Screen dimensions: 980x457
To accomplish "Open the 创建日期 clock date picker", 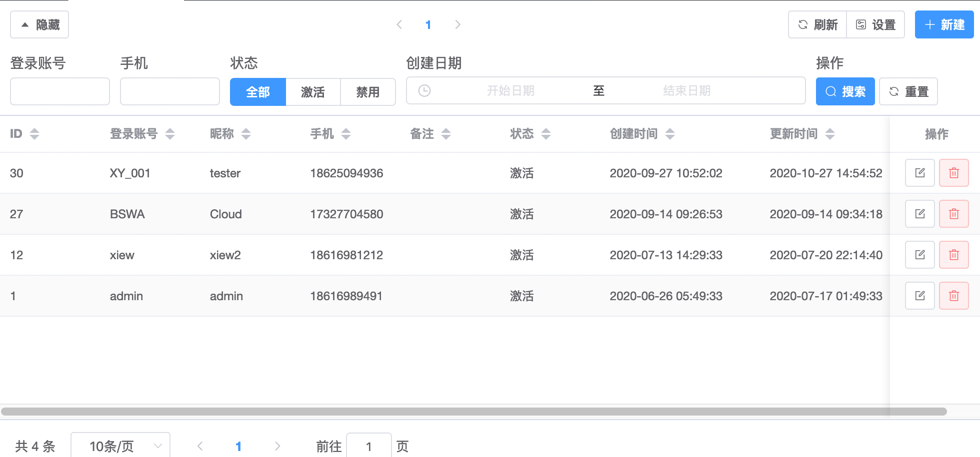I will tap(424, 91).
